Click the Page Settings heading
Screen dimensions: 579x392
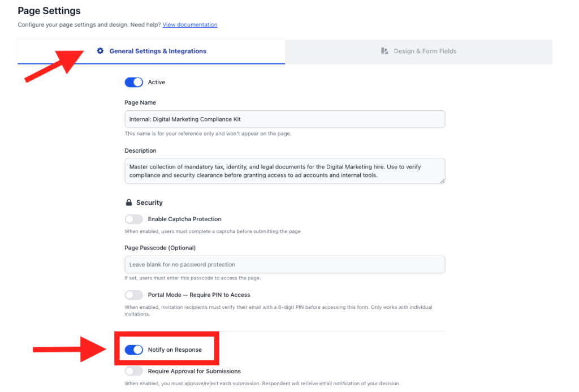49,11
